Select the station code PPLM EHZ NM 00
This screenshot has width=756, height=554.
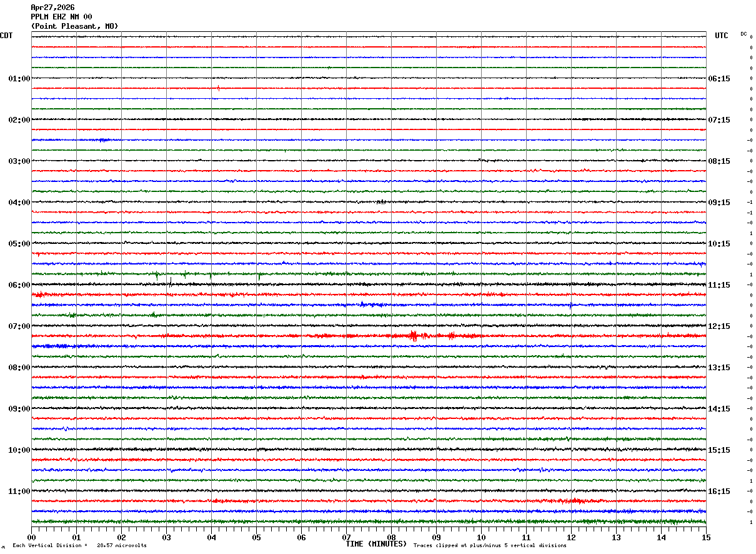pos(61,17)
